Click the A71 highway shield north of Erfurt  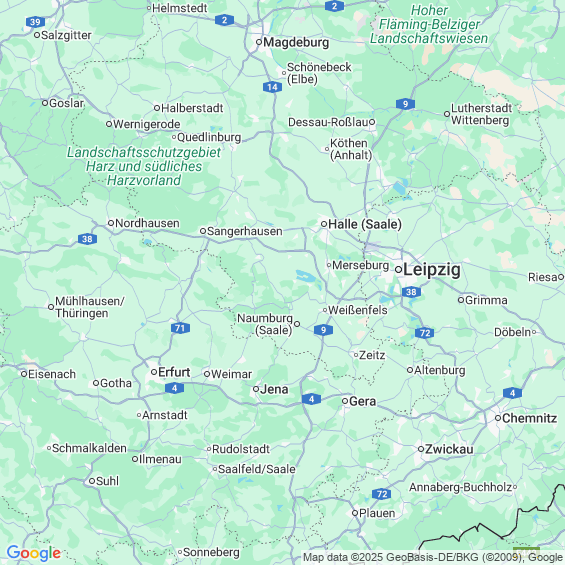click(180, 328)
